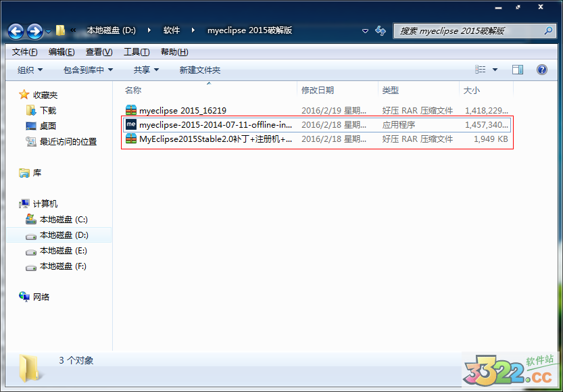Go back with the Back arrow button
The width and height of the screenshot is (563, 392).
[16, 31]
